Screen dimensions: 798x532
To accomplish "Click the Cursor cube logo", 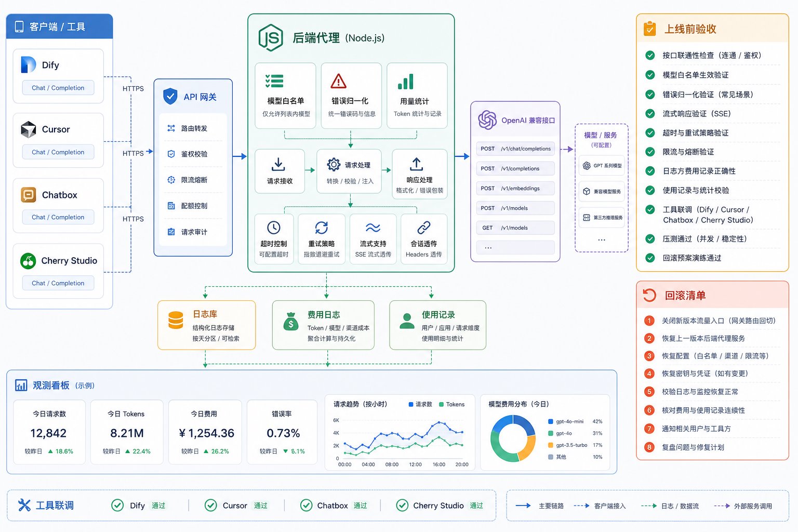I will tap(28, 129).
